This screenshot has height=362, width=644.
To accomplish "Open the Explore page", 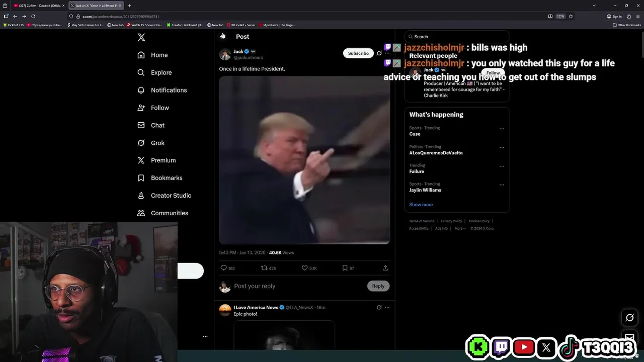I will tap(154, 72).
